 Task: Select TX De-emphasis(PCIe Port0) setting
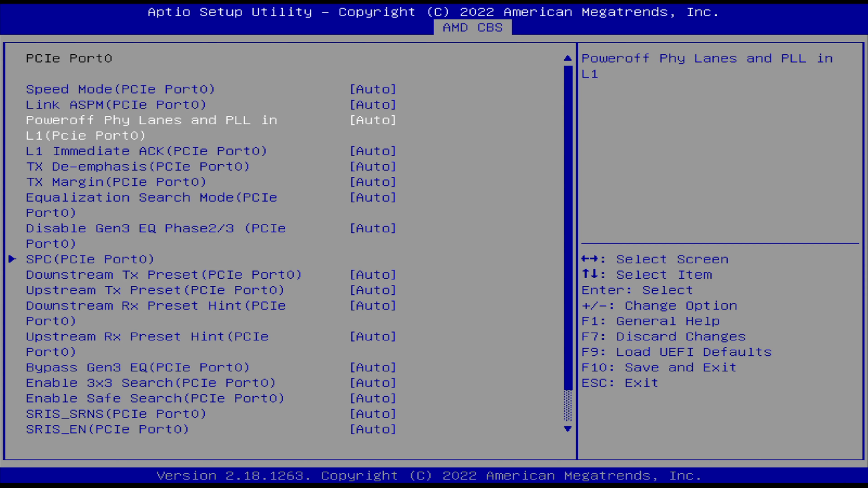click(137, 167)
